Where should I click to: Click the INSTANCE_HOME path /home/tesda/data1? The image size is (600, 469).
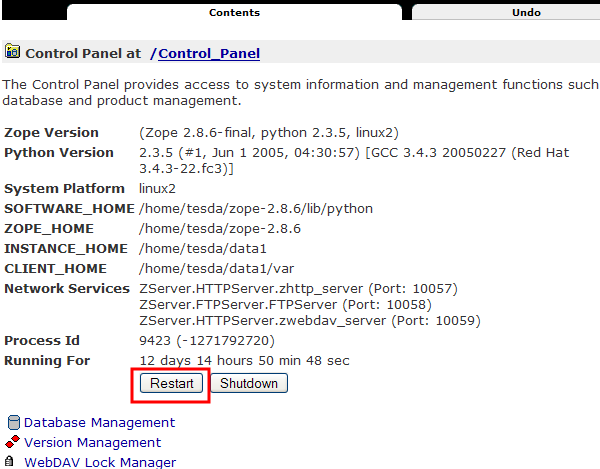202,249
